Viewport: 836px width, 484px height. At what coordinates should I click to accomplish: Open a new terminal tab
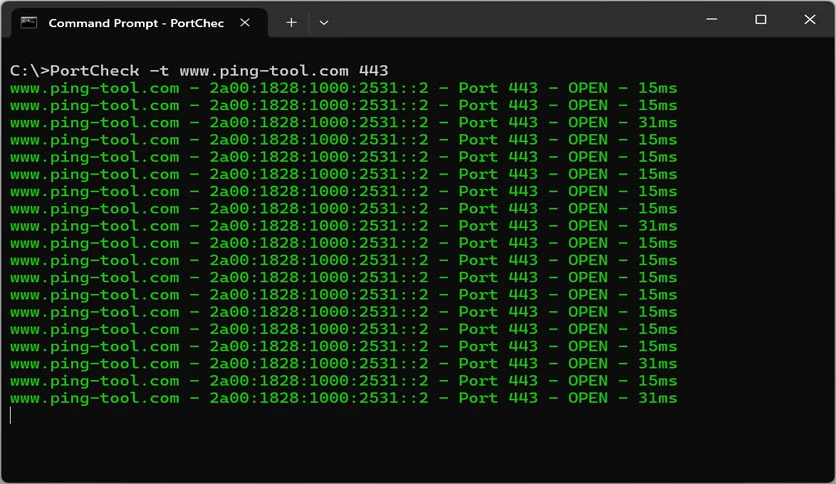(x=291, y=22)
